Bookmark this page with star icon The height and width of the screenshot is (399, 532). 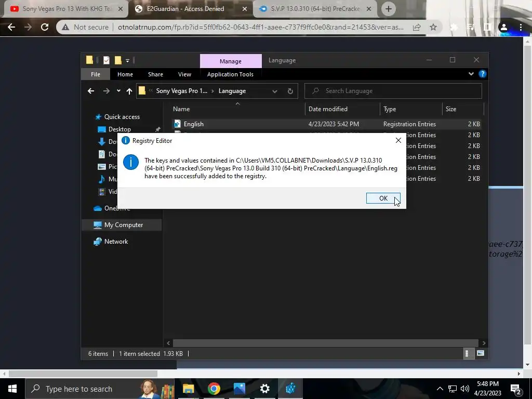tap(433, 27)
